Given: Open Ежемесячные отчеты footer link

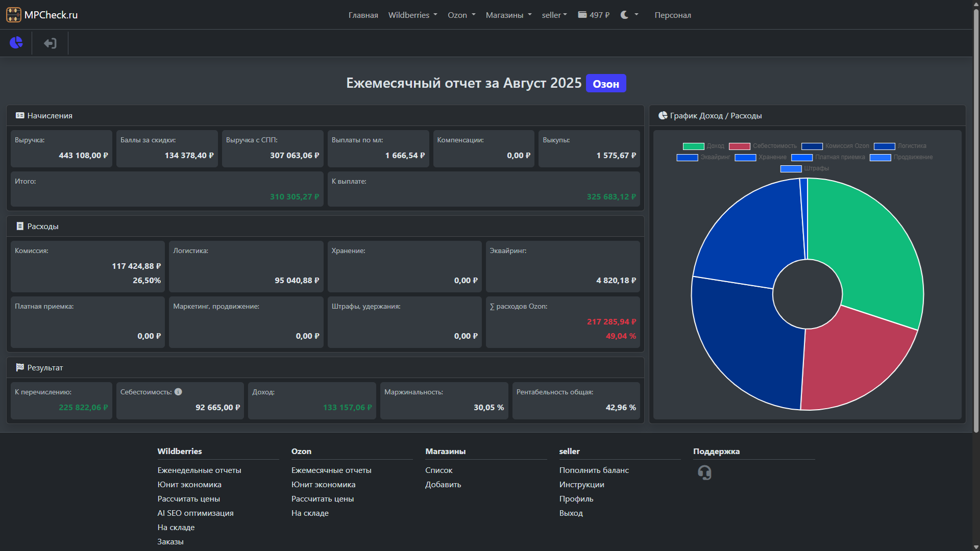Looking at the screenshot, I should click(x=331, y=470).
